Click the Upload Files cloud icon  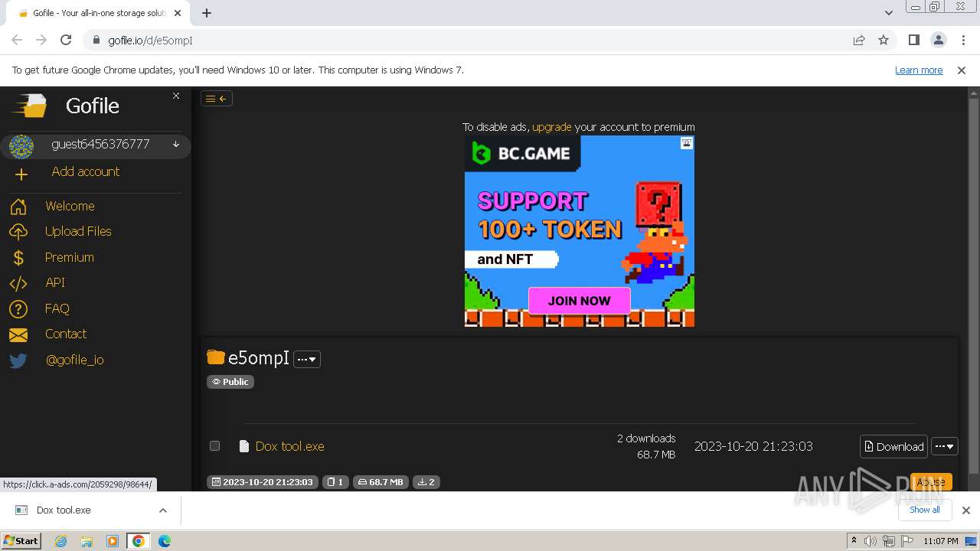pos(18,232)
